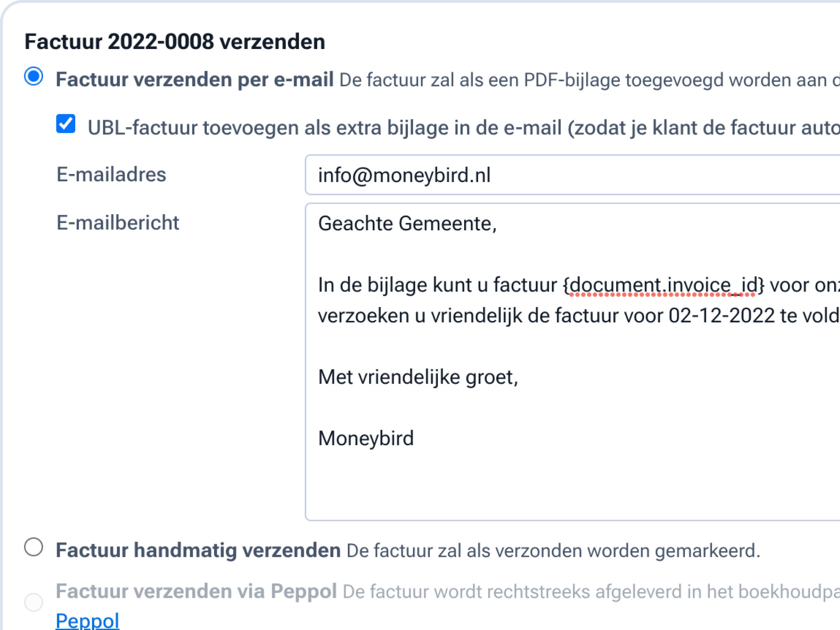Screen dimensions: 840x630
Task: Click the 'Factuur 2022-0008 verzenden' heading
Action: pyautogui.click(x=175, y=41)
